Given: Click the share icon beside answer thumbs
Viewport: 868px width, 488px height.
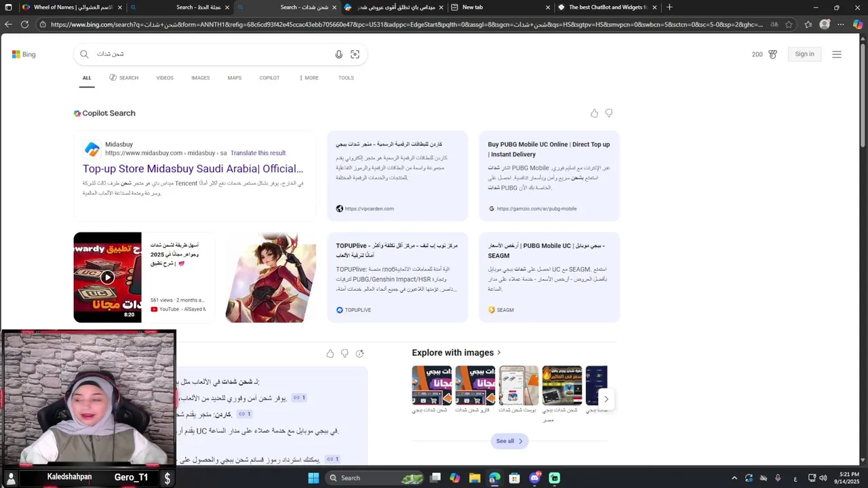Looking at the screenshot, I should tap(359, 353).
